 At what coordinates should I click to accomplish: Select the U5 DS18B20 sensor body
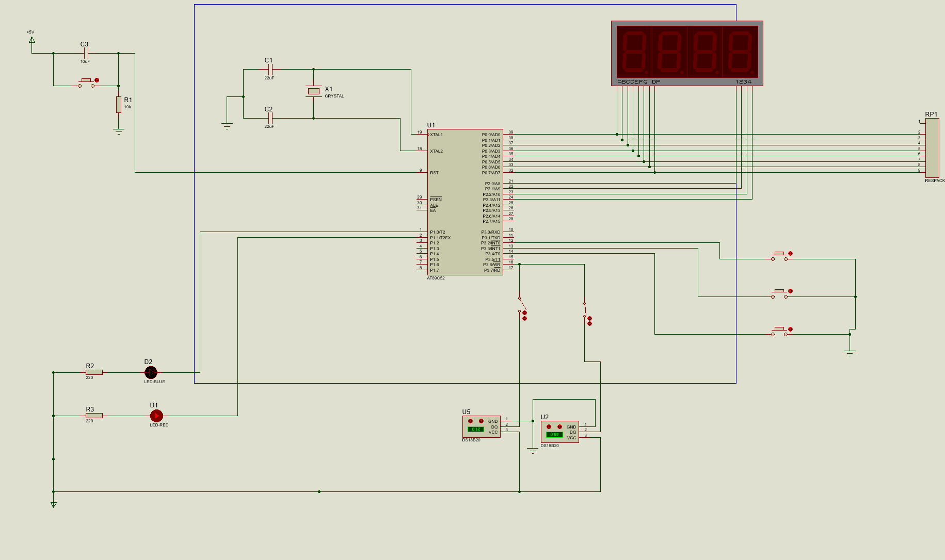(481, 427)
